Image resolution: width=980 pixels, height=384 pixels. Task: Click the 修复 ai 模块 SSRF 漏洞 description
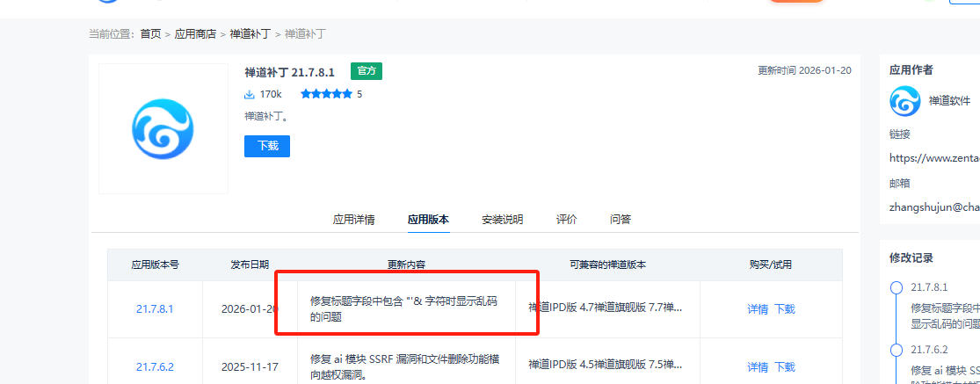(405, 367)
